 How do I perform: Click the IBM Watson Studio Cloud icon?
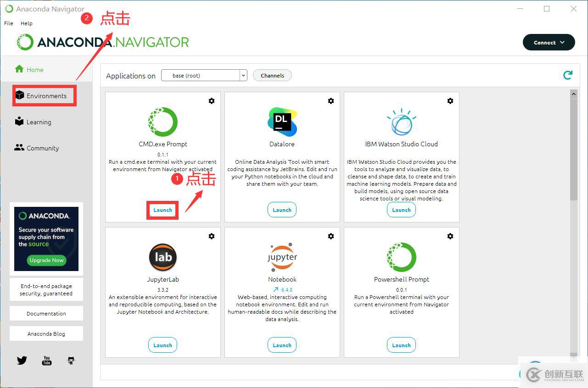402,122
